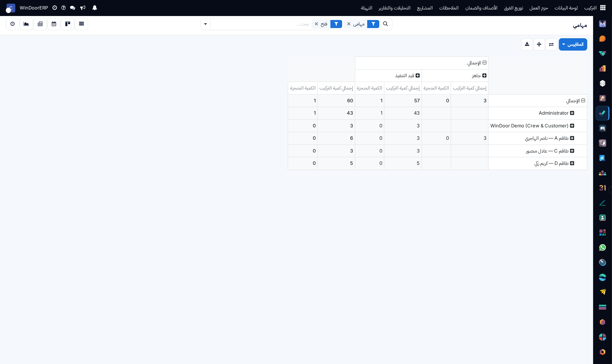The height and width of the screenshot is (364, 612).
Task: Remove the مهامي filter tag
Action: coord(349,24)
